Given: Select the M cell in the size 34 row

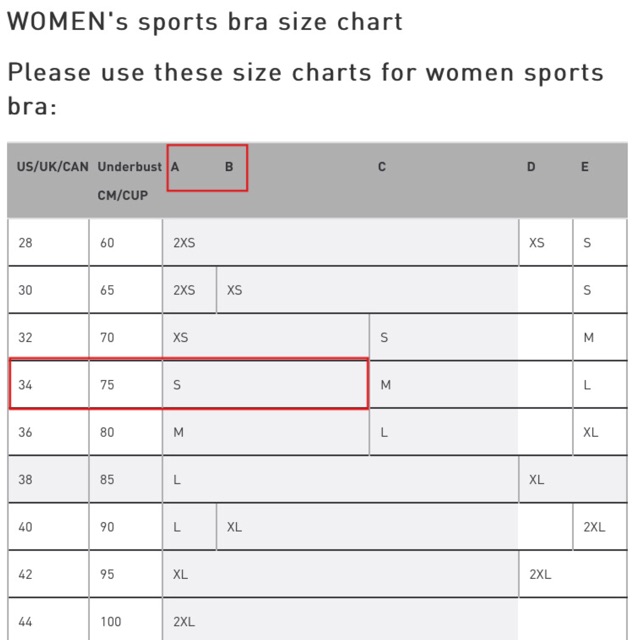Looking at the screenshot, I should click(x=386, y=384).
